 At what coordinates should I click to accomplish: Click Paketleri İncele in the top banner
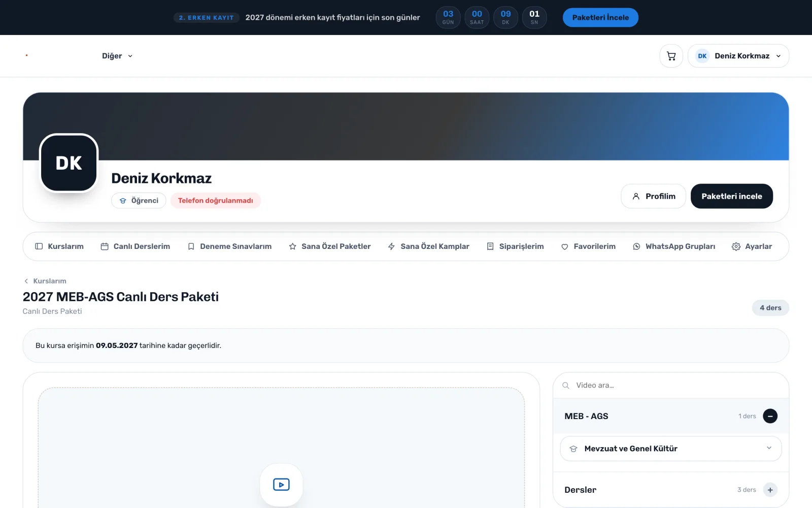(600, 17)
